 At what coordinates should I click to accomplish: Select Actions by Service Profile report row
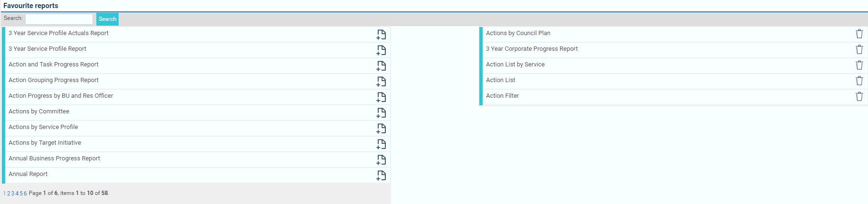pos(196,128)
